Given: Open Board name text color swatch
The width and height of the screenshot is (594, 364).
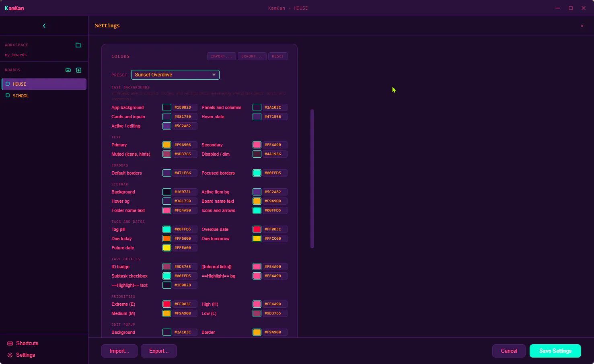Looking at the screenshot, I should [x=257, y=201].
